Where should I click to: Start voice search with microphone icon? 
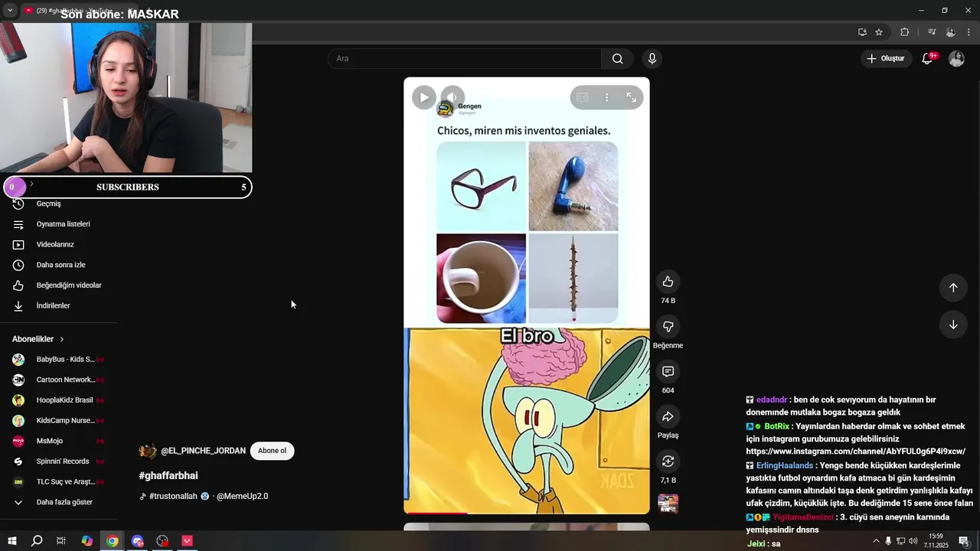point(652,58)
